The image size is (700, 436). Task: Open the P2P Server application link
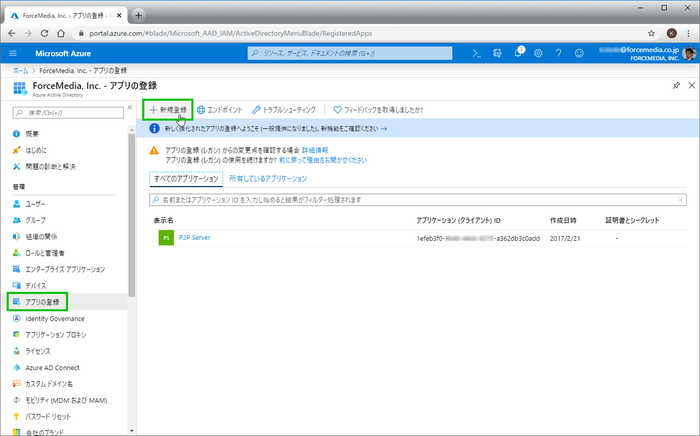(195, 237)
